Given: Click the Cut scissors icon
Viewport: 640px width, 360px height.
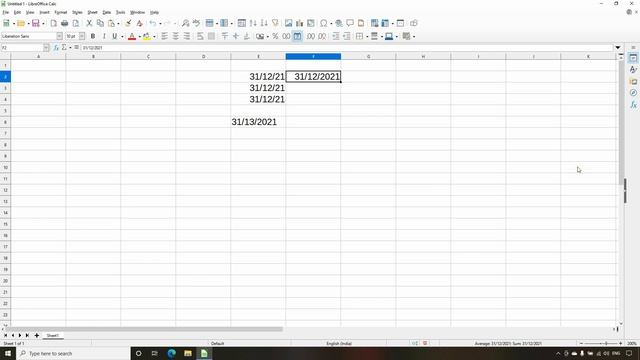Looking at the screenshot, I should coord(89,23).
